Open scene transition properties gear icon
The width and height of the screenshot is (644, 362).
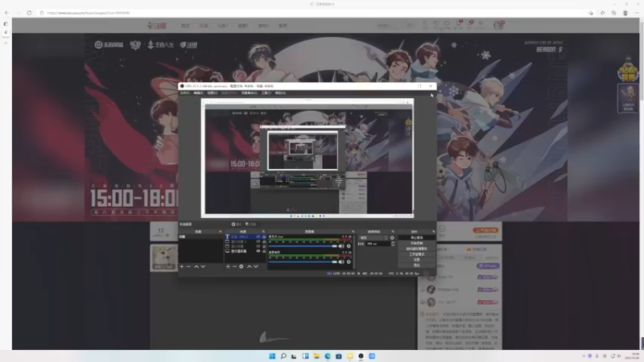coord(392,237)
